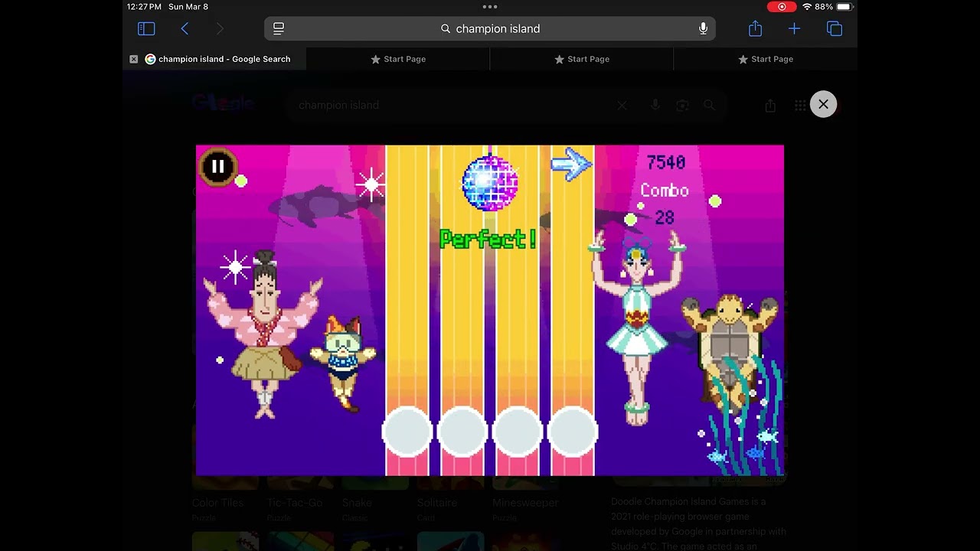Viewport: 980px width, 551px height.
Task: Click the score value 7540
Action: [x=666, y=162]
